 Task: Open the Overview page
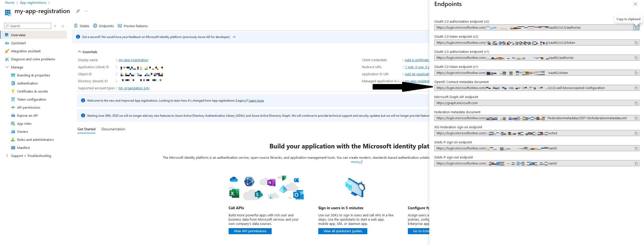coord(33,35)
